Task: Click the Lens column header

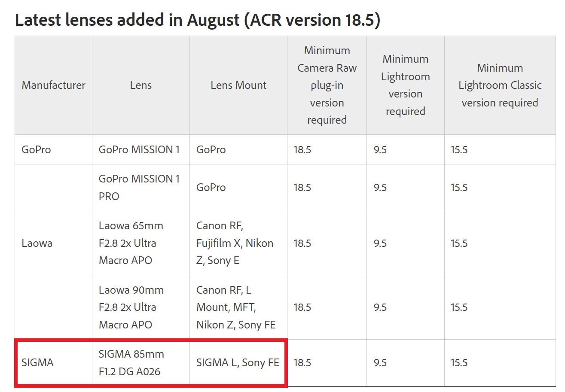Action: coord(141,85)
